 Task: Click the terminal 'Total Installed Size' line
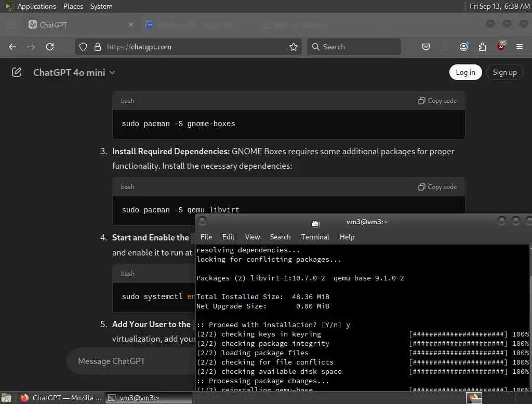tap(263, 297)
